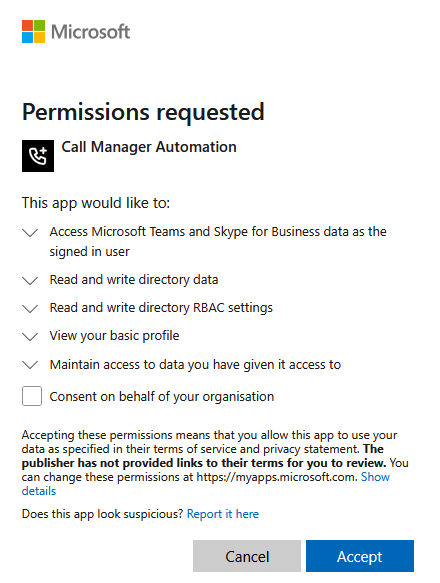The image size is (440, 583).
Task: Click the Read and write directory data text
Action: point(134,280)
